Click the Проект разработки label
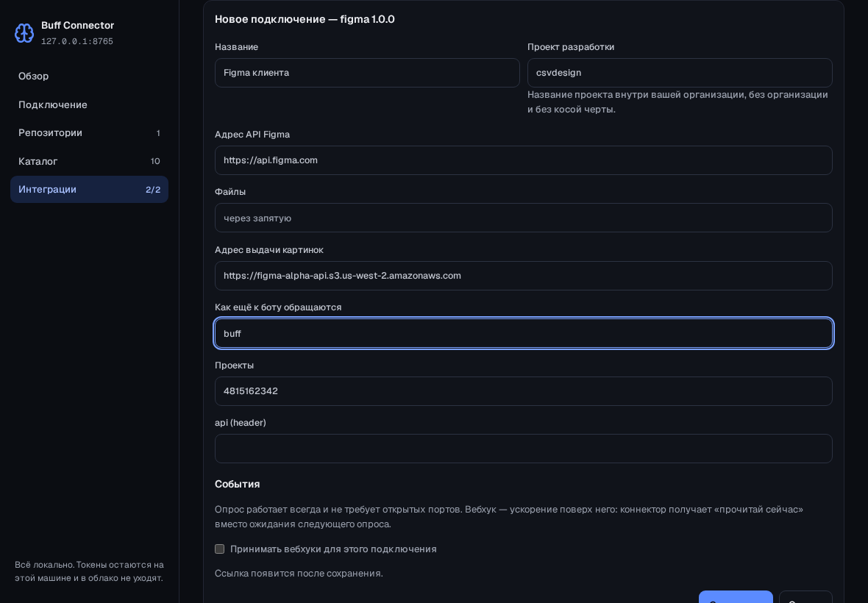The height and width of the screenshot is (603, 868). point(571,47)
